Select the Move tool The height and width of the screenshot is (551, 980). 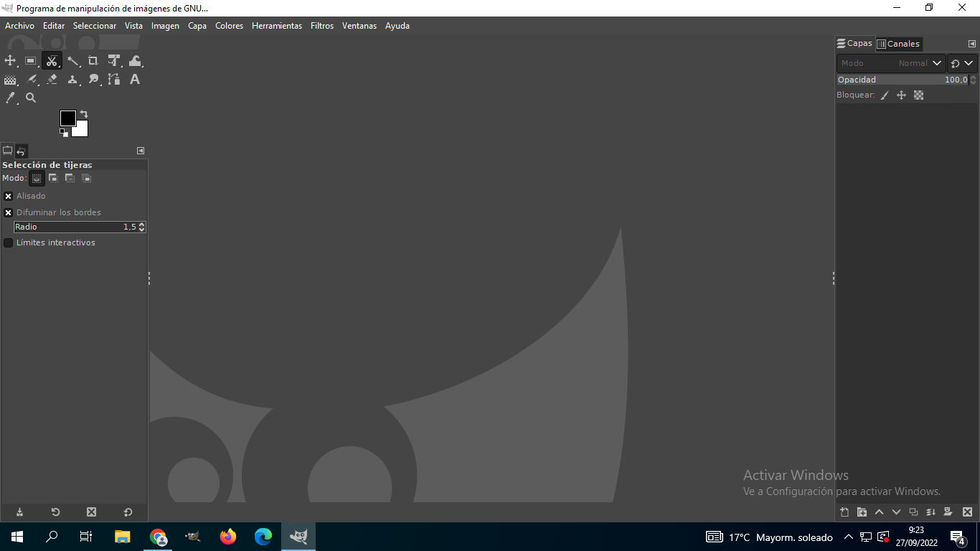10,61
